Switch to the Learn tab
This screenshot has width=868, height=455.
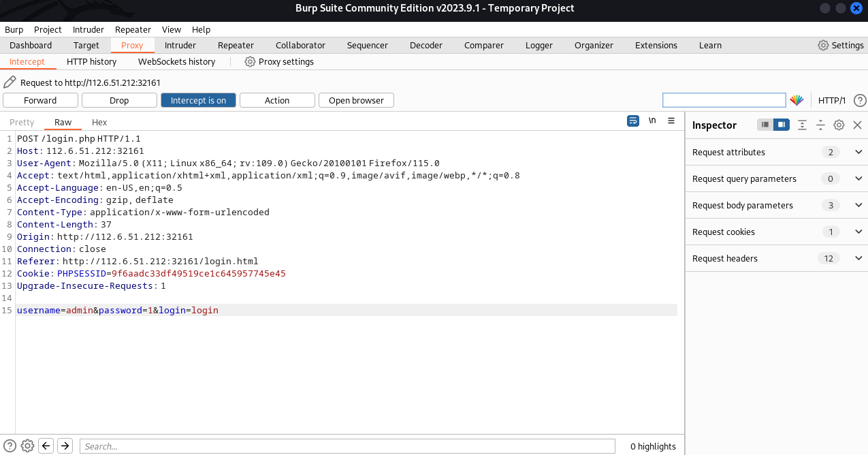(x=710, y=45)
